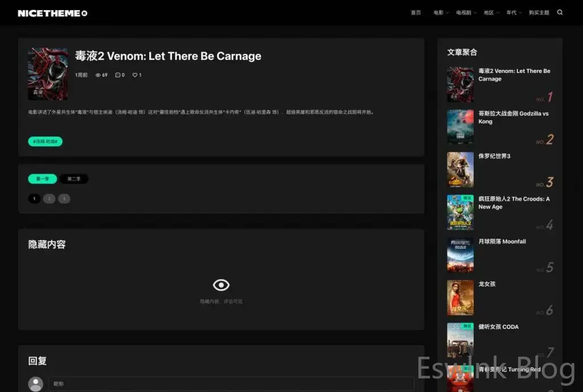The width and height of the screenshot is (583, 392).
Task: Expand the 电影 dropdown menu
Action: [441, 13]
